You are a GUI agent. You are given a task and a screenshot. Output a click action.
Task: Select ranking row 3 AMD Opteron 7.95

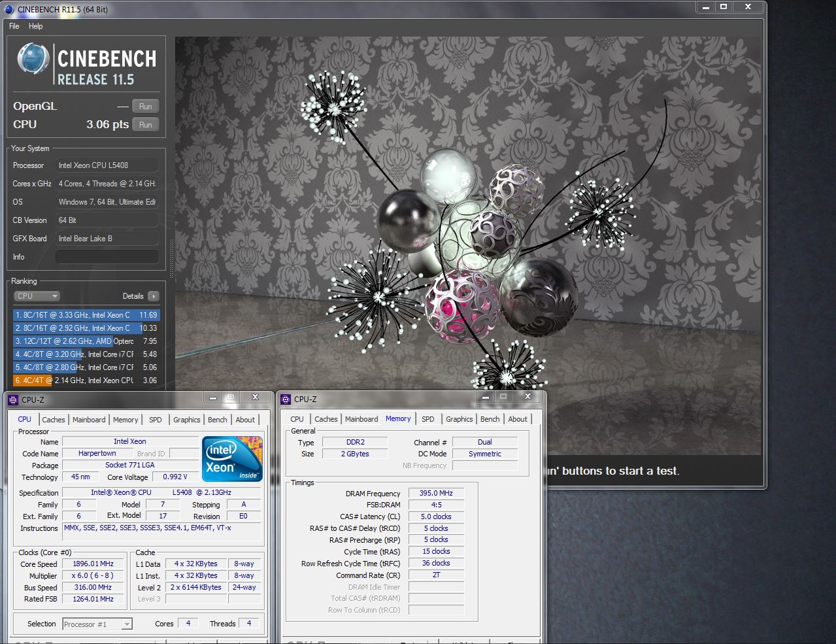coord(86,341)
